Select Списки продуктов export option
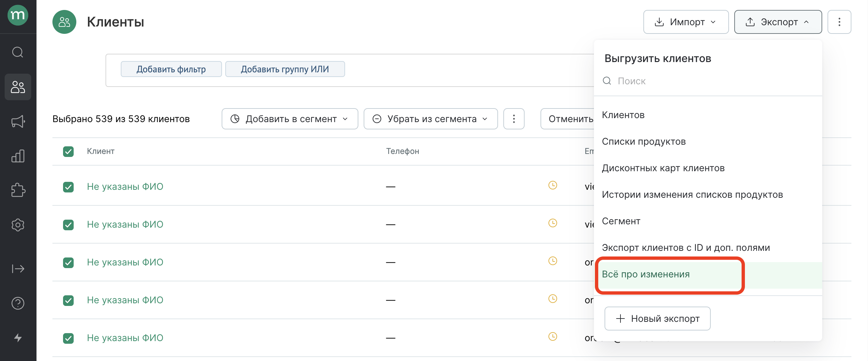Viewport: 868px width, 361px height. tap(708, 142)
